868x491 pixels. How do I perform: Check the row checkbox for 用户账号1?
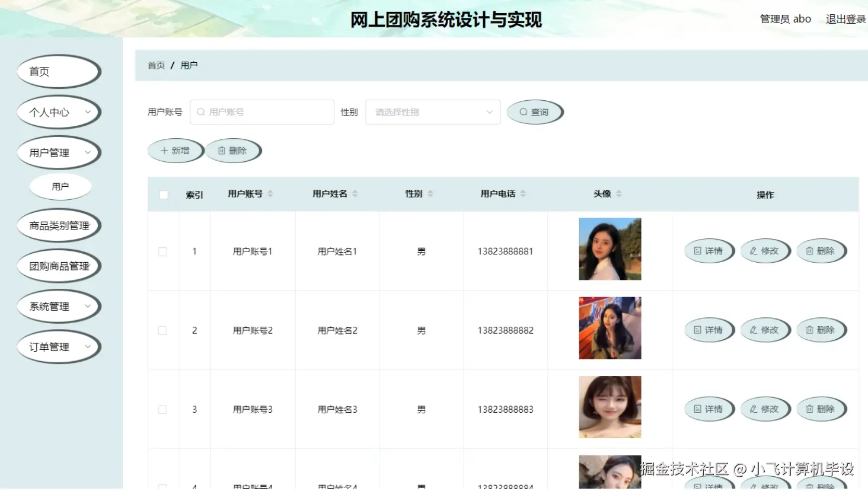[x=162, y=251]
